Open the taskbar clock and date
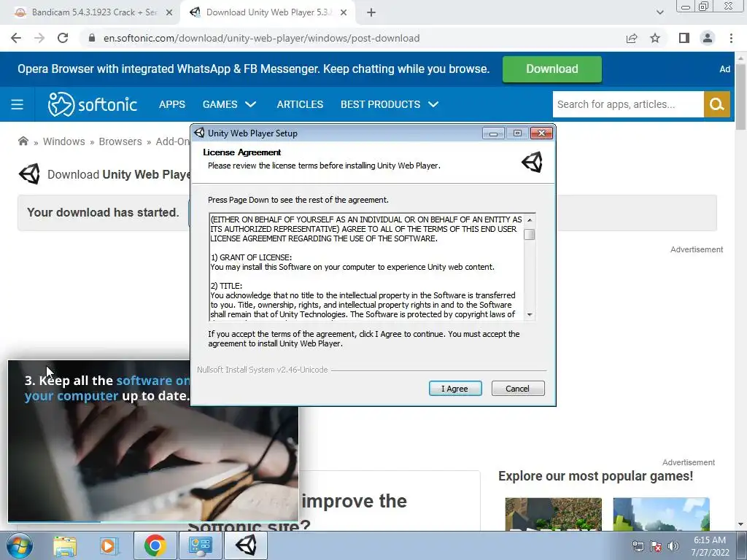Viewport: 747px width, 560px height. click(x=710, y=546)
